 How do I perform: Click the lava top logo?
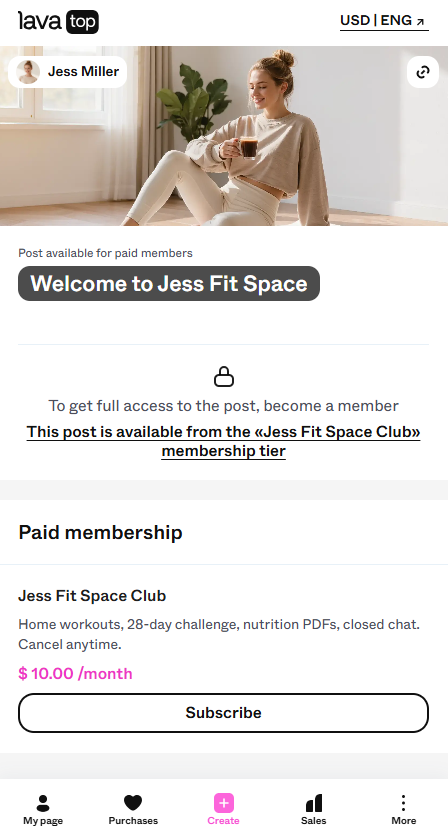point(58,22)
